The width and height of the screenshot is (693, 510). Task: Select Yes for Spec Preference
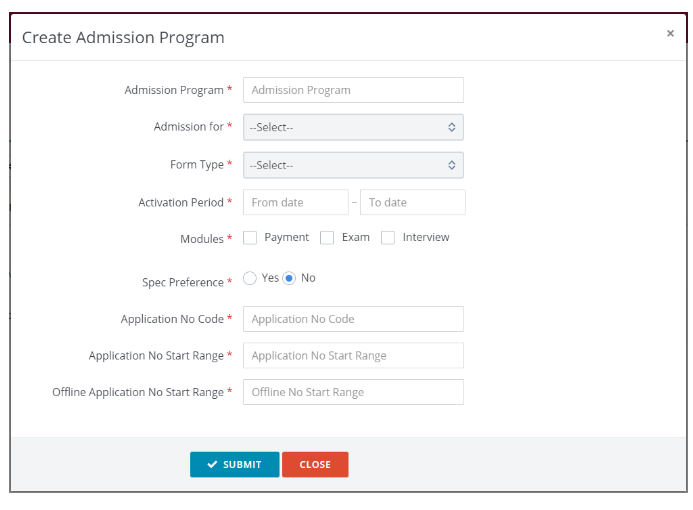(250, 278)
